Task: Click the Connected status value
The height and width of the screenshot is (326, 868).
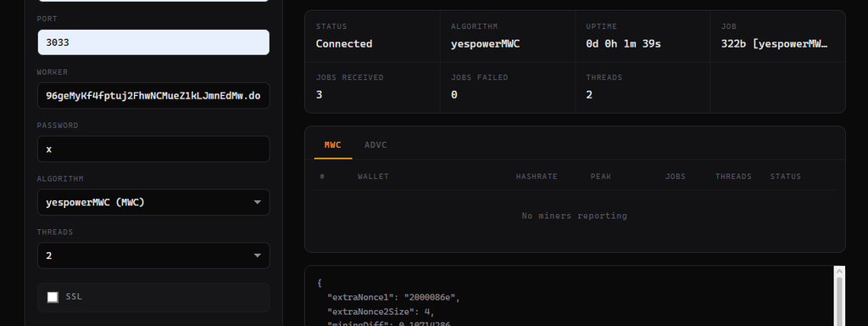Action: [x=344, y=44]
